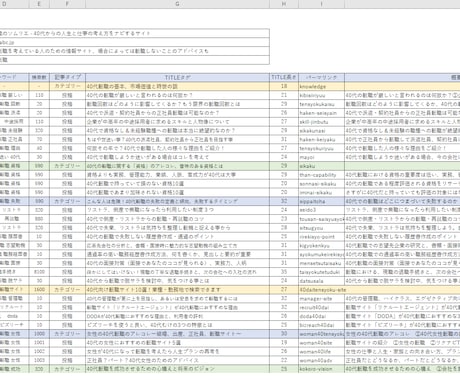Click title length '19' in woman40site row
Viewport: 460px width, 380px height.
[284, 343]
